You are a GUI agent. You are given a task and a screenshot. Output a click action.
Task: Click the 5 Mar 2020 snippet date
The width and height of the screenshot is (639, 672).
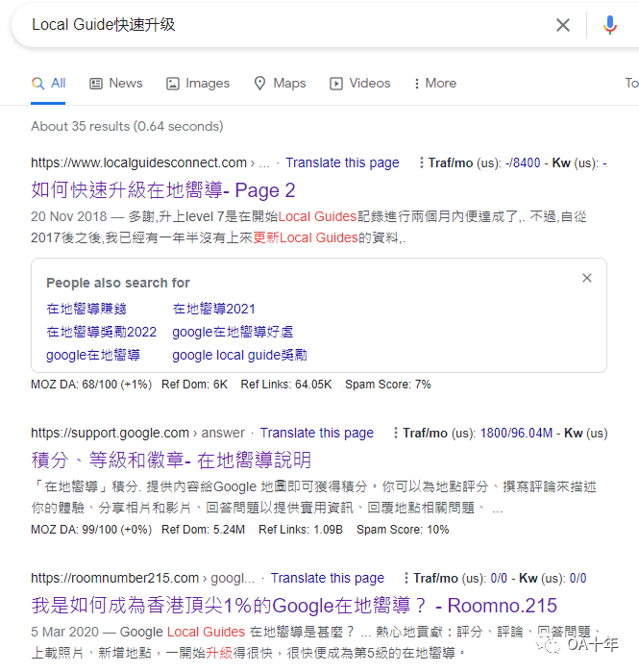[64, 632]
